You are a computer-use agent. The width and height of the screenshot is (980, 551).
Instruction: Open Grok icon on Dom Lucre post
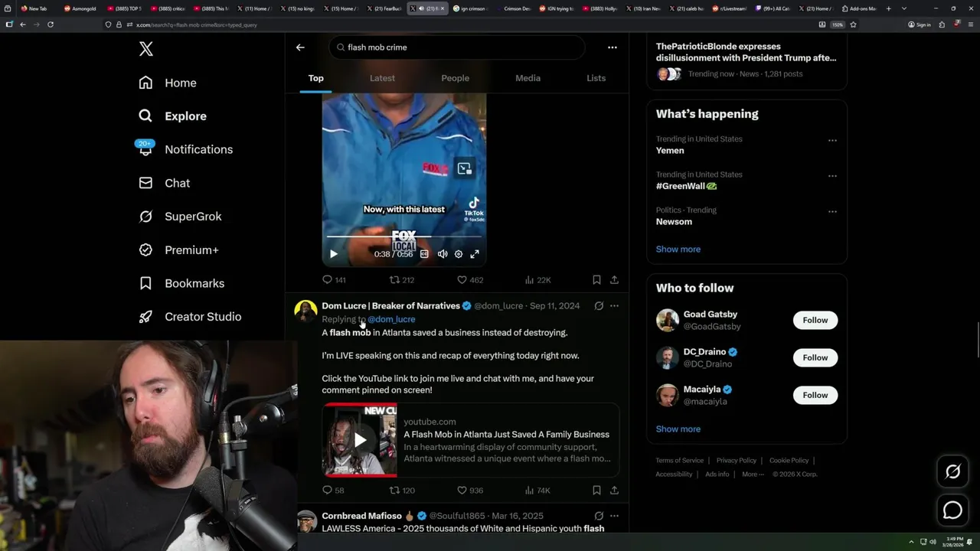pyautogui.click(x=599, y=306)
